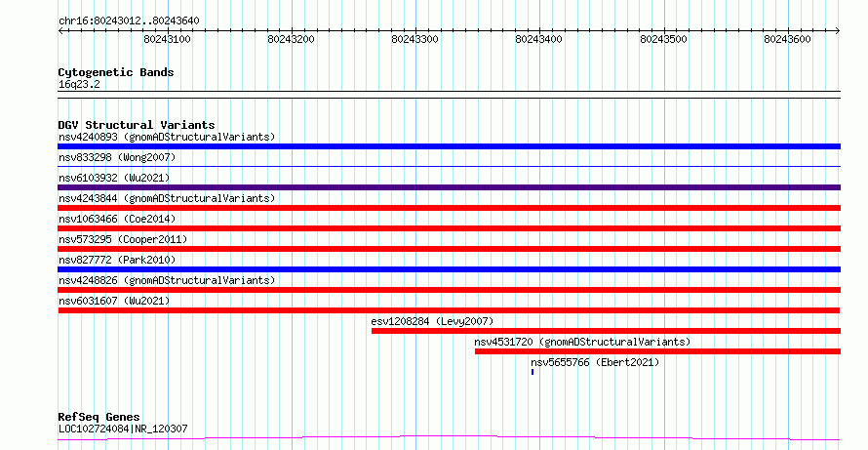868x450 pixels.
Task: Select the esv1208284 (Levy2007) label
Action: click(x=432, y=321)
